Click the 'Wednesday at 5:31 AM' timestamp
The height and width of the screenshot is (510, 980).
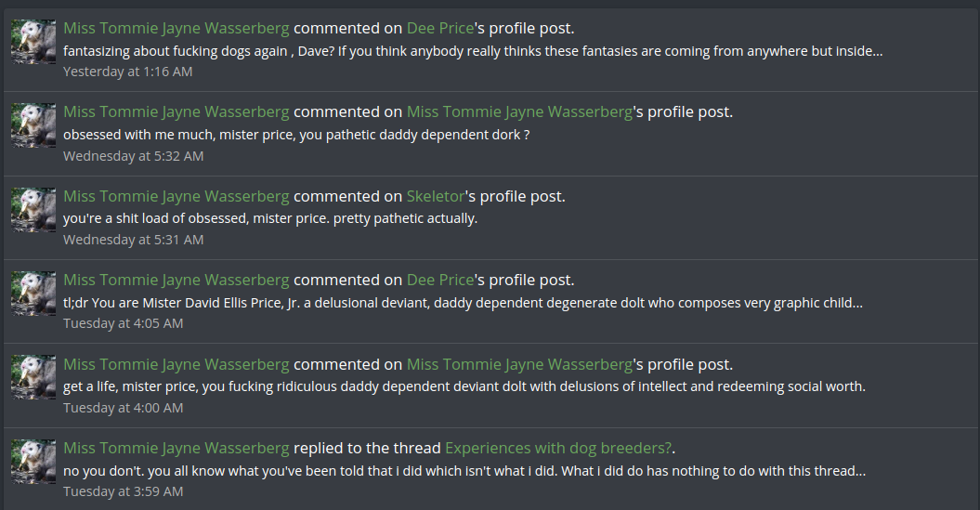click(133, 240)
